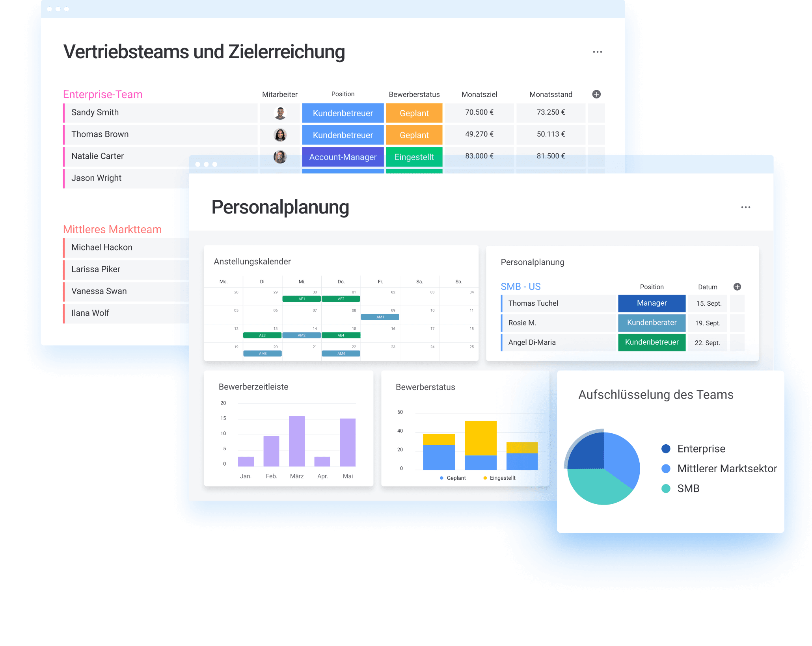Click the März bar in Bewerberzeitleiste
The image size is (812, 646).
click(x=296, y=441)
